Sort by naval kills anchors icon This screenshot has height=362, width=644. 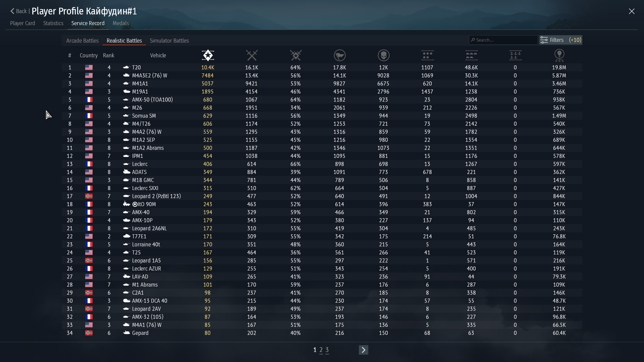point(515,55)
